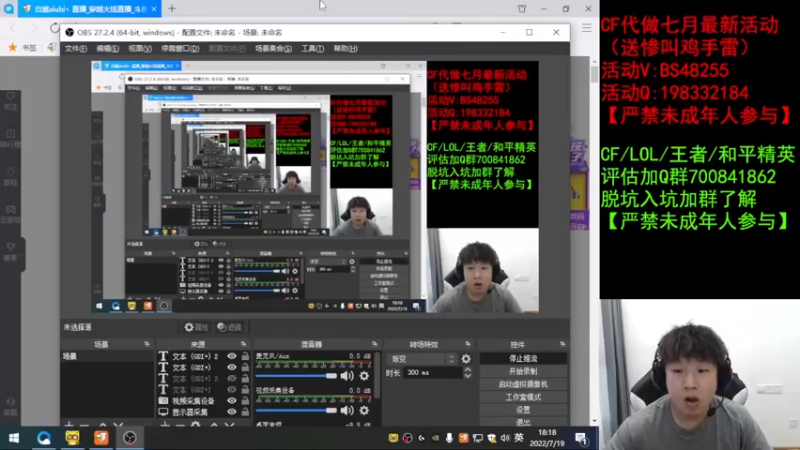Open the 工具(T) menu
The height and width of the screenshot is (450, 800).
[x=312, y=48]
